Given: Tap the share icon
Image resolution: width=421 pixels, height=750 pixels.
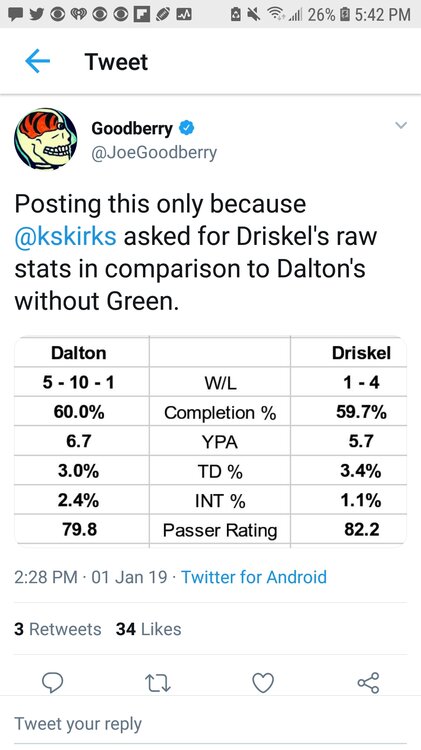Looking at the screenshot, I should click(x=368, y=683).
